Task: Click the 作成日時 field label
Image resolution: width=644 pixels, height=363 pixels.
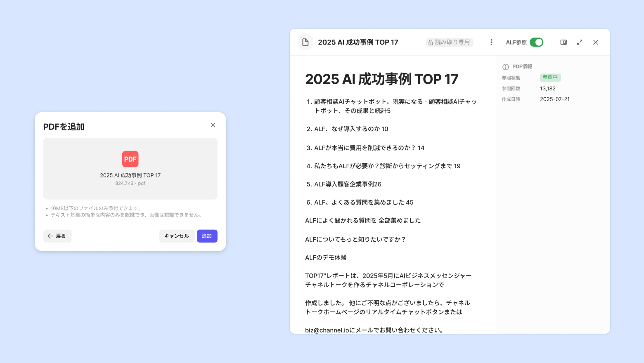Action: point(511,99)
